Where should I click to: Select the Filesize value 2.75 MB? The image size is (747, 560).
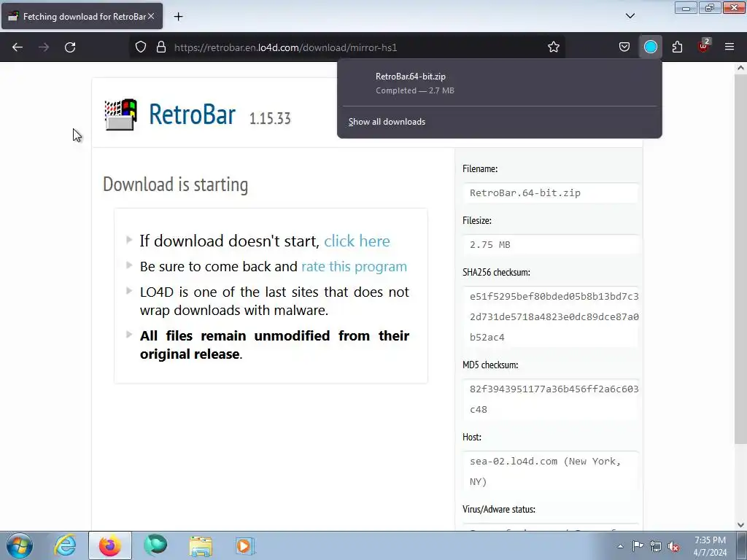(x=550, y=245)
